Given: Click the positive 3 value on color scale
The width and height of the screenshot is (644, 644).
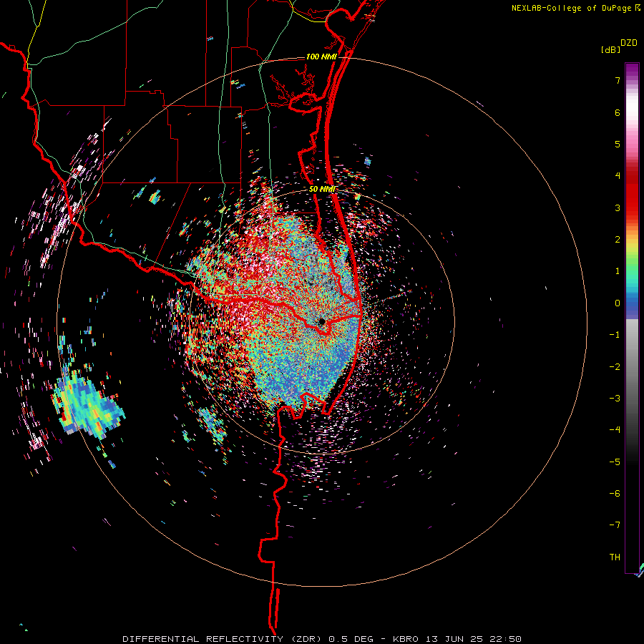Looking at the screenshot, I should click(x=618, y=208).
